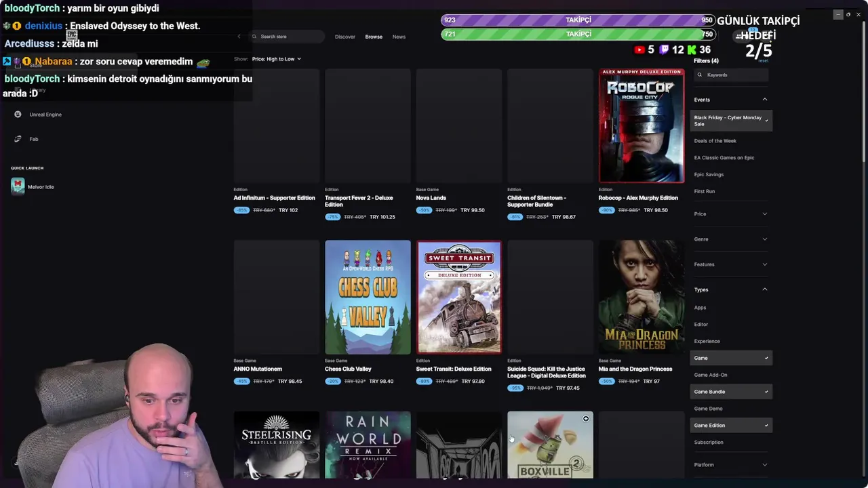The height and width of the screenshot is (488, 868).
Task: Focus the Keywords filter field
Action: point(732,75)
